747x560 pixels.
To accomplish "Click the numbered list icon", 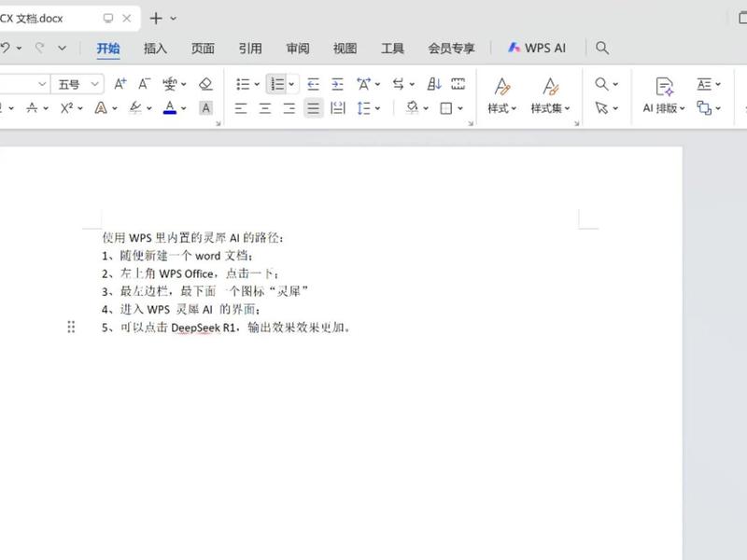I will pyautogui.click(x=277, y=84).
